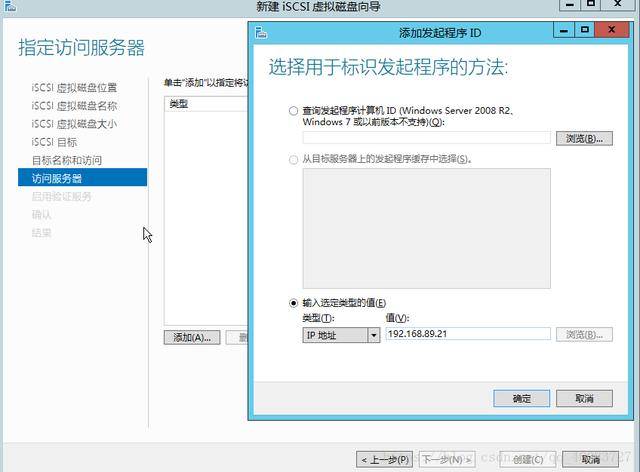Select the highlighted 访问服务器 step
The height and width of the screenshot is (472, 640).
click(82, 178)
